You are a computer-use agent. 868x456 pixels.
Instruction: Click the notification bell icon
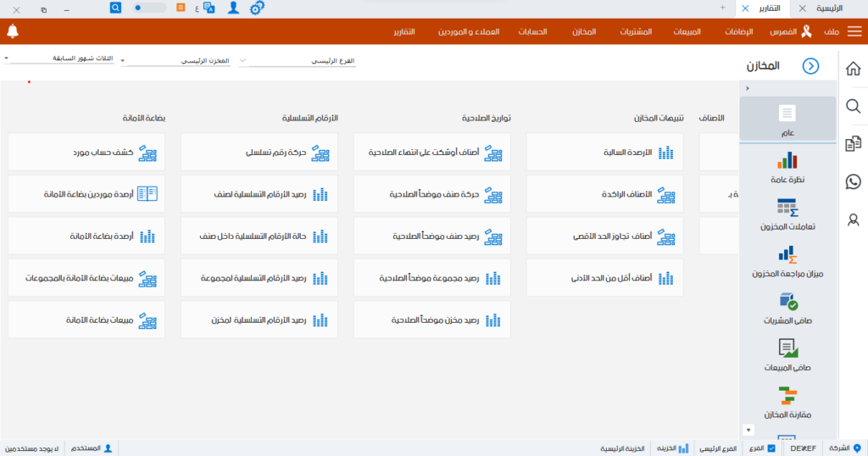[x=13, y=31]
